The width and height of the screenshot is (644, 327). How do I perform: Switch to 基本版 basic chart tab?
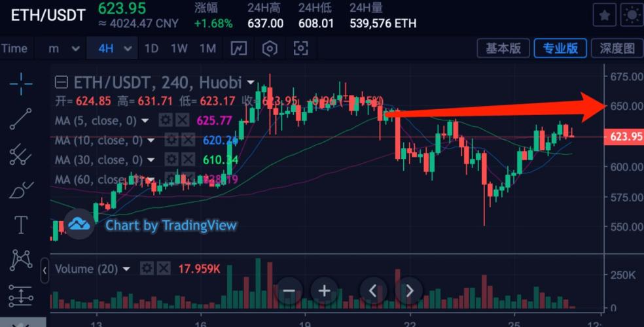pyautogui.click(x=503, y=48)
